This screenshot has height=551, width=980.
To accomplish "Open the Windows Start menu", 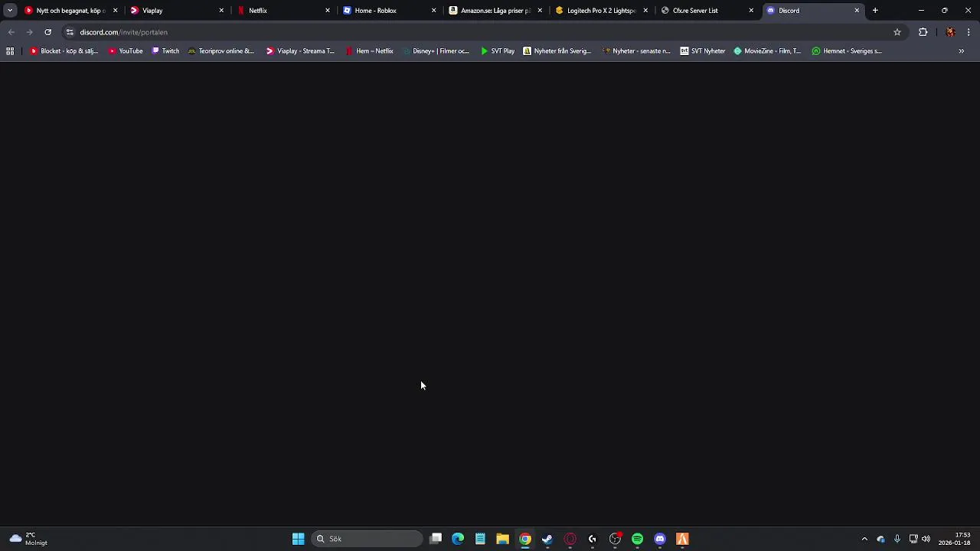I will (x=298, y=539).
